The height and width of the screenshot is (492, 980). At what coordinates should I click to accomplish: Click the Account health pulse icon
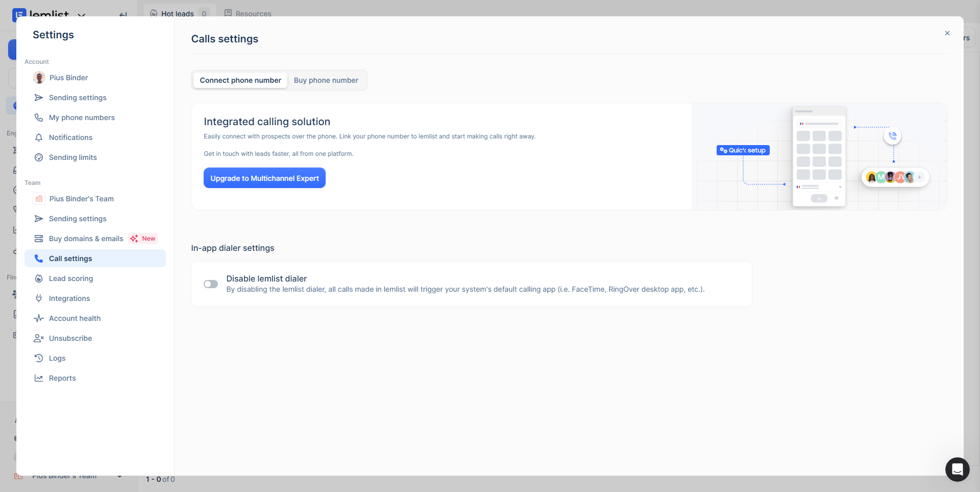click(39, 318)
